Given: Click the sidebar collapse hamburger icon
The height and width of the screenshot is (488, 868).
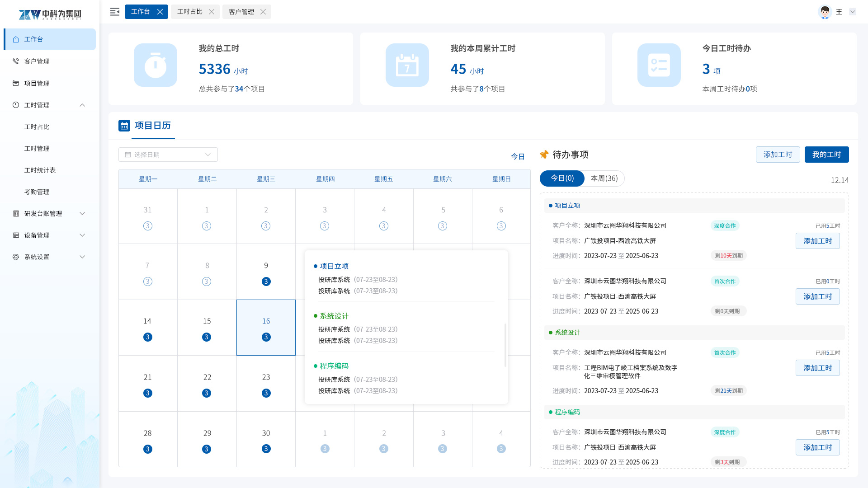Looking at the screenshot, I should click(115, 12).
